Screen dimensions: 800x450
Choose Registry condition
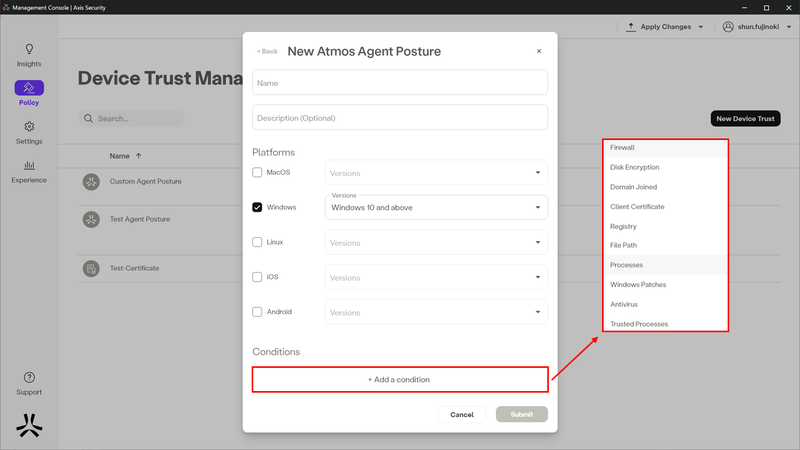pos(665,226)
